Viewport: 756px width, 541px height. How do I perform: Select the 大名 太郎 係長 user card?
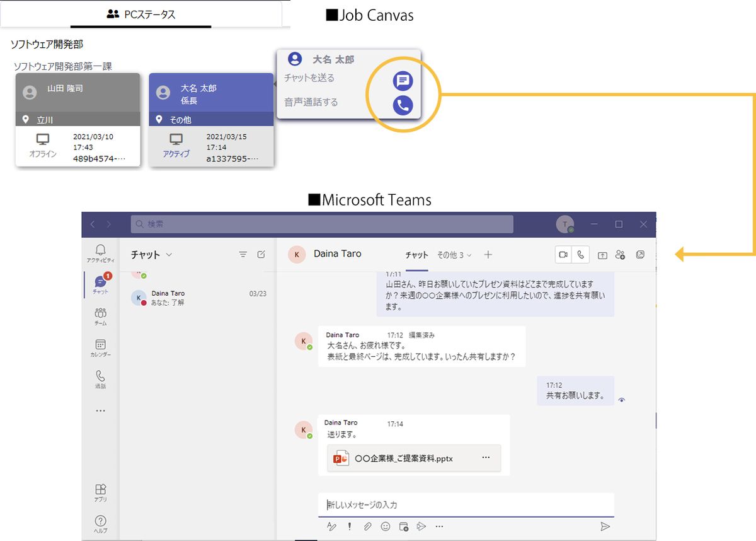click(x=211, y=120)
